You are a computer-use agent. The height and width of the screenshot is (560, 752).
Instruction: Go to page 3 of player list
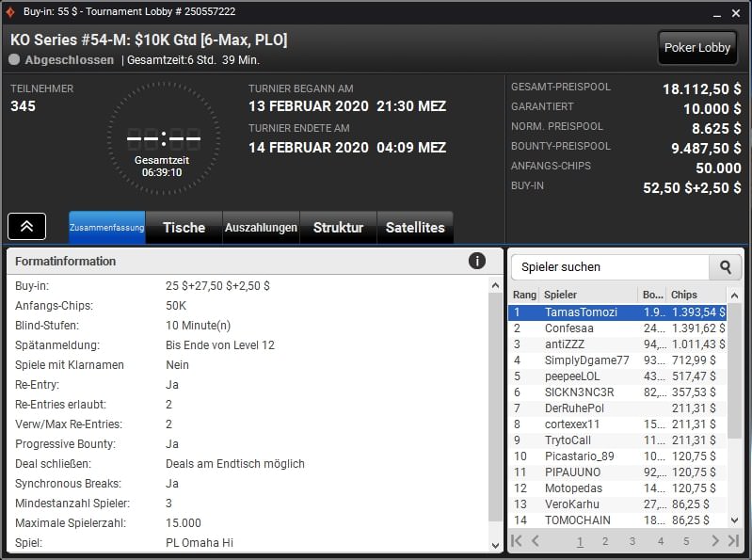coord(632,541)
